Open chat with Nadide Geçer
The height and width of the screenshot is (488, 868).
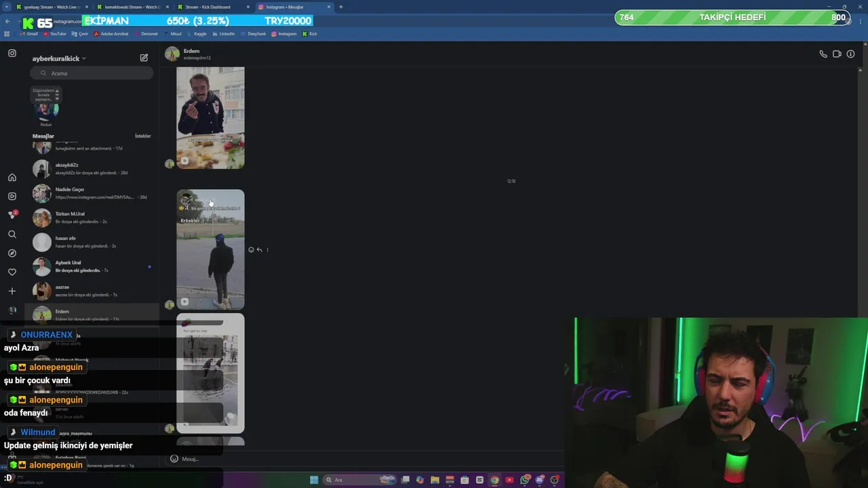point(92,193)
